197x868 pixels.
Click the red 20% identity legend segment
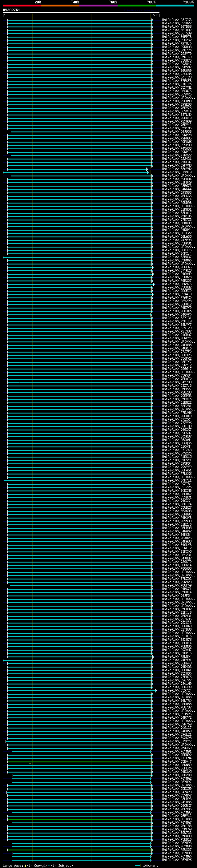pyautogui.click(x=22, y=6)
